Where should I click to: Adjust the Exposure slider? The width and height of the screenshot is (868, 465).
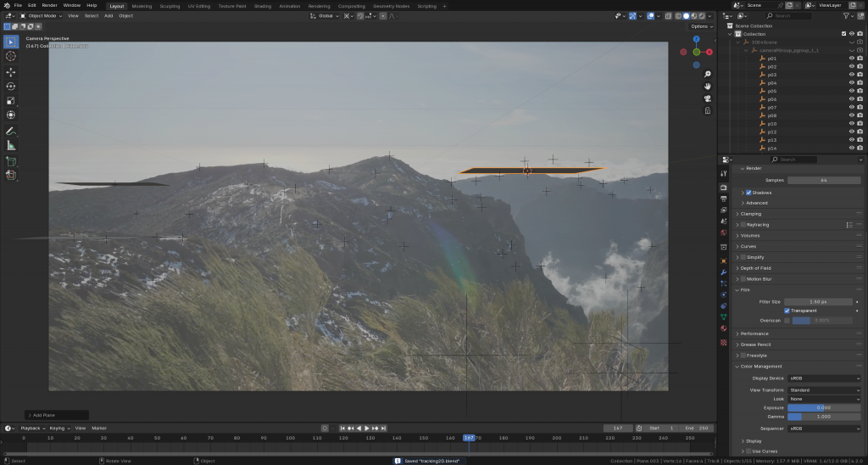click(824, 408)
